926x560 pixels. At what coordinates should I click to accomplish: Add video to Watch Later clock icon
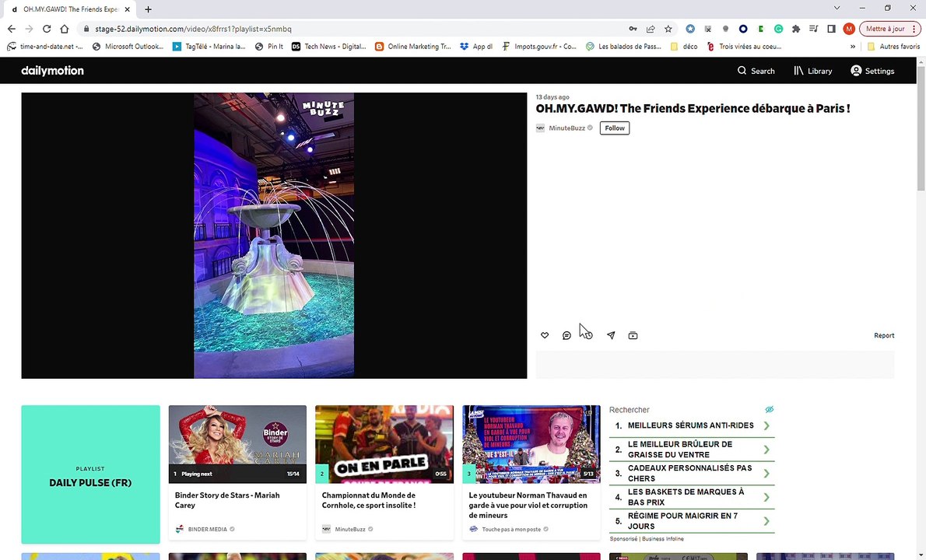588,335
